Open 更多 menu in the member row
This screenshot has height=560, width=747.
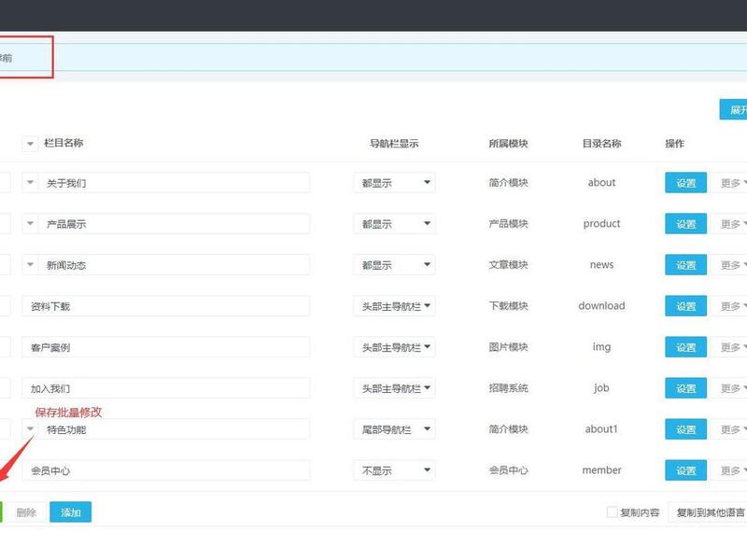point(730,470)
